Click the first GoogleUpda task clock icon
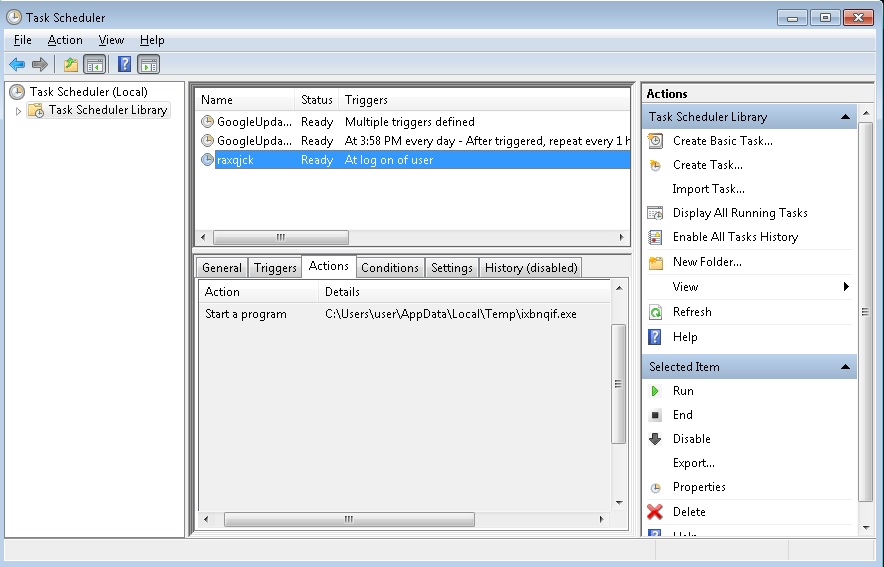Screen dimensions: 884x567 tap(207, 121)
